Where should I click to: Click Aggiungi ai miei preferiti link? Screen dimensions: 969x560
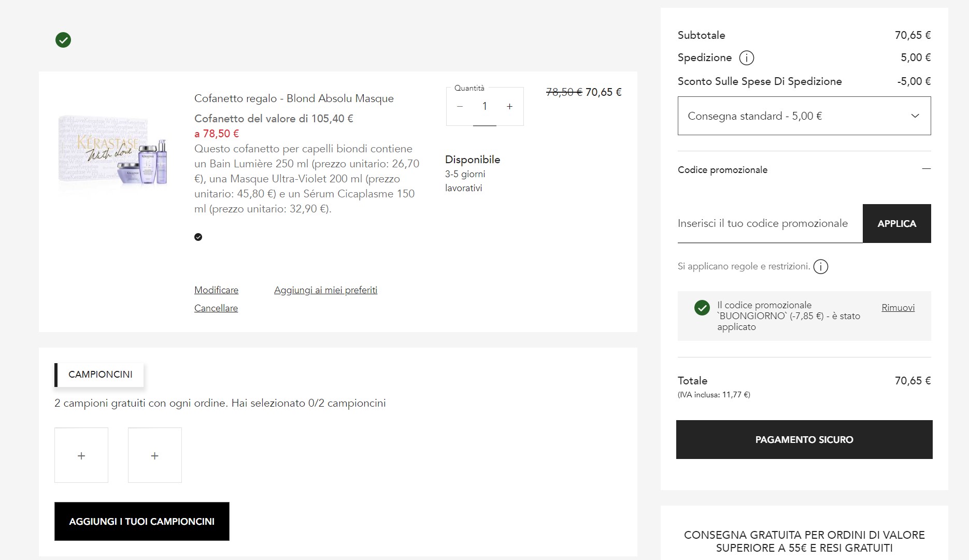[x=325, y=290]
